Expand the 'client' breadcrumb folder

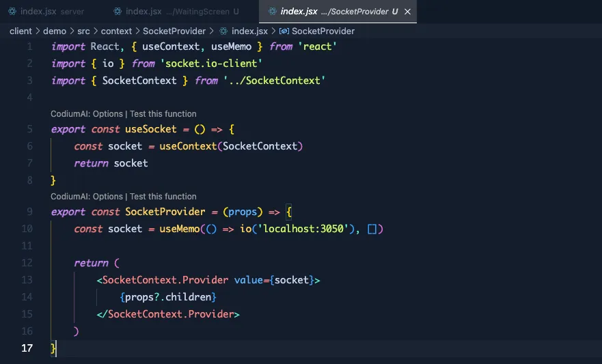(20, 31)
